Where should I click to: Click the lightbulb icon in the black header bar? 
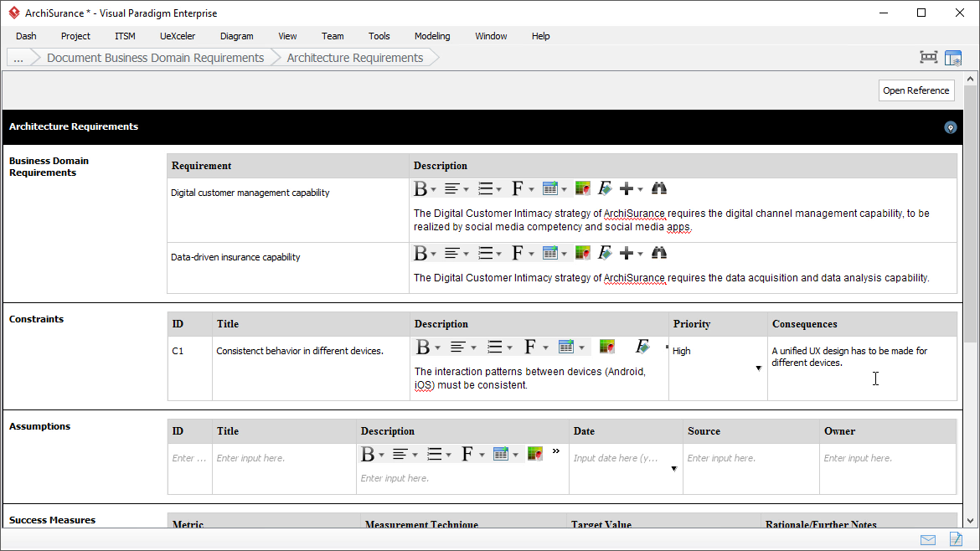point(950,127)
